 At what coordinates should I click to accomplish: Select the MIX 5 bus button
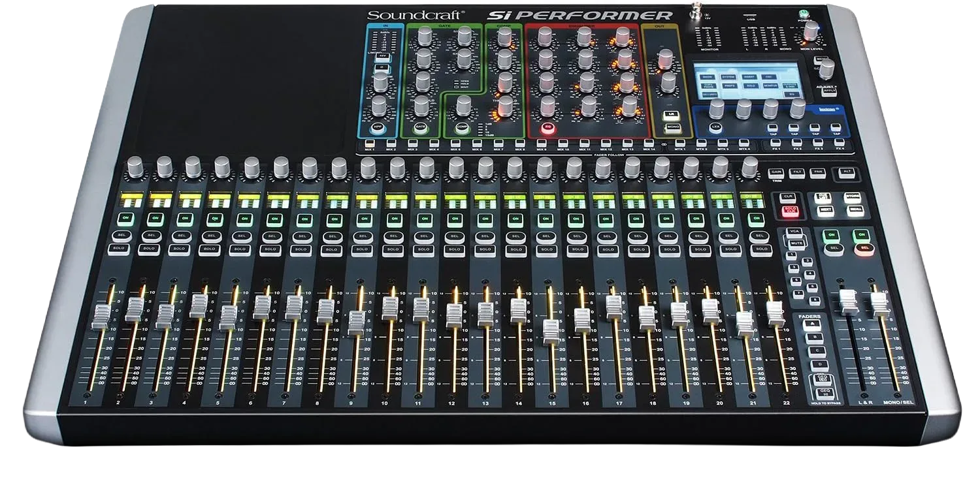tap(455, 143)
